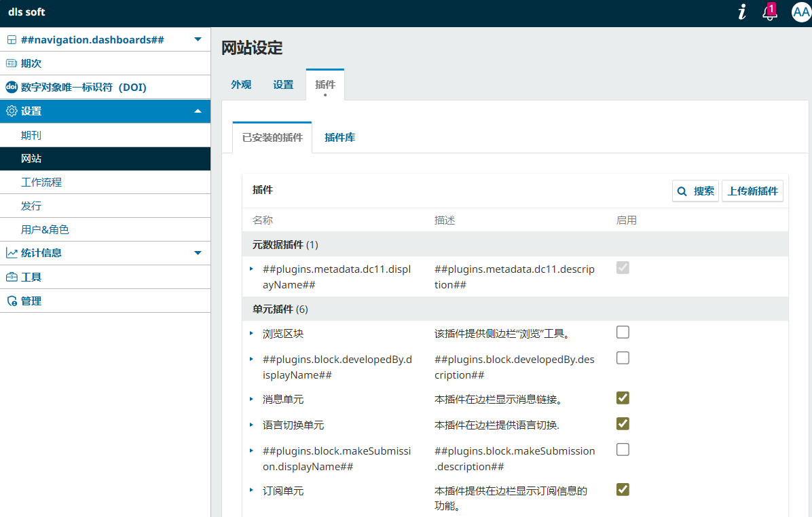Select 网站 in the sidebar

(105, 158)
